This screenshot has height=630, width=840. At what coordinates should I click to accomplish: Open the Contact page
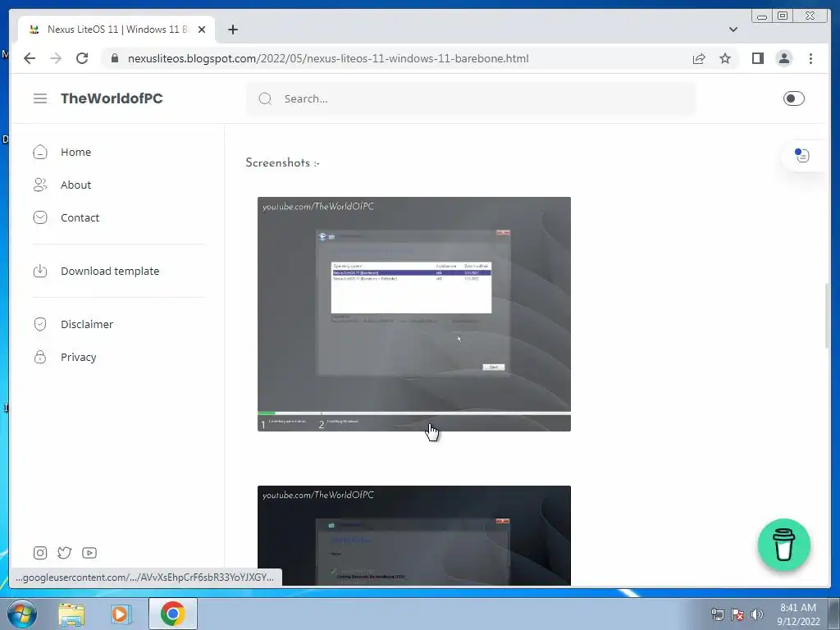coord(80,217)
